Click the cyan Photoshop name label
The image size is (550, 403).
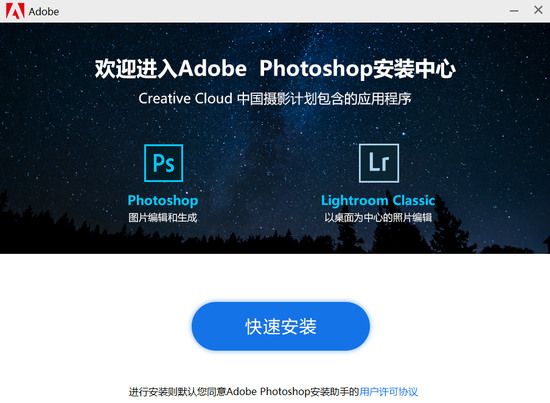[x=163, y=200]
